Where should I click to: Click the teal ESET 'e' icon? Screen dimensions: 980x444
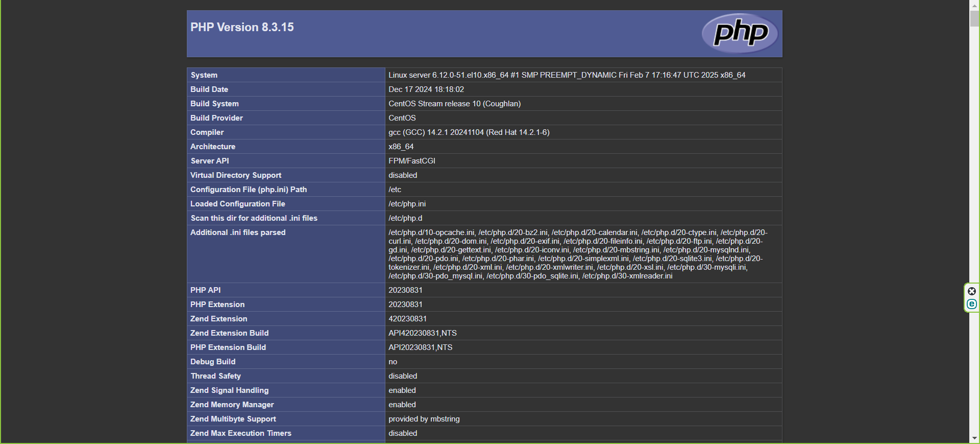[x=972, y=304]
